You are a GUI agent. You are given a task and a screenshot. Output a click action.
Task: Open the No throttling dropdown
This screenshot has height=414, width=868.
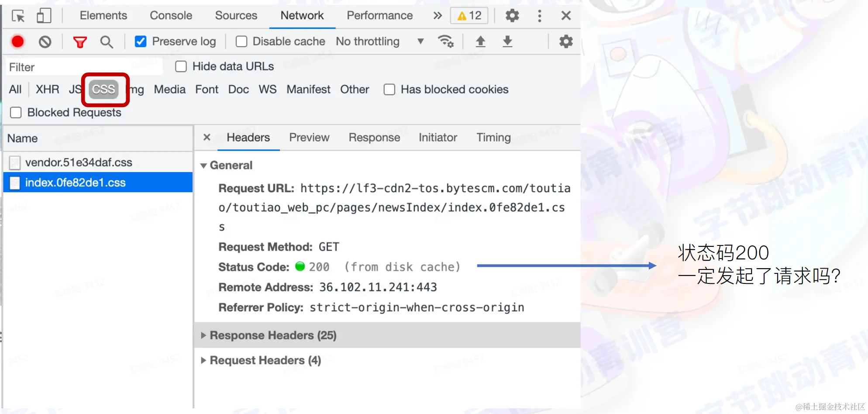pos(379,41)
